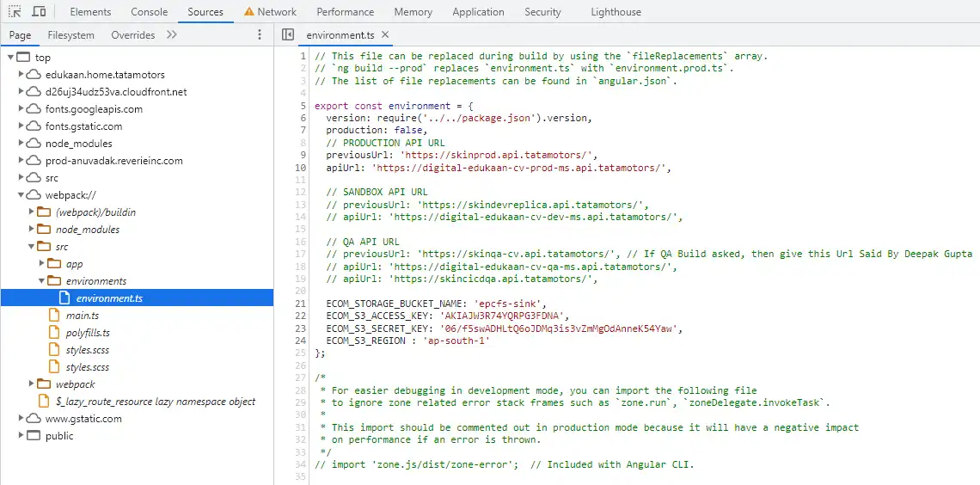Viewport: 980px width, 485px height.
Task: Click the hide navigator sidebar icon
Action: pos(288,35)
